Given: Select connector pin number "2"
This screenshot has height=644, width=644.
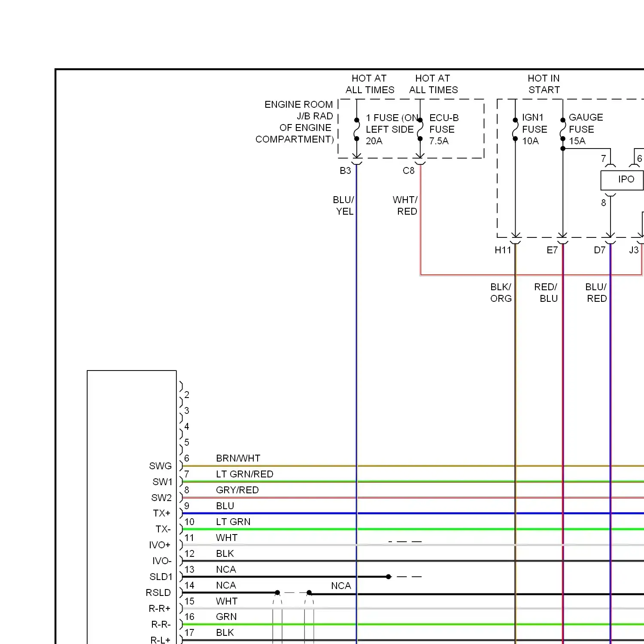Looking at the screenshot, I should tap(187, 395).
